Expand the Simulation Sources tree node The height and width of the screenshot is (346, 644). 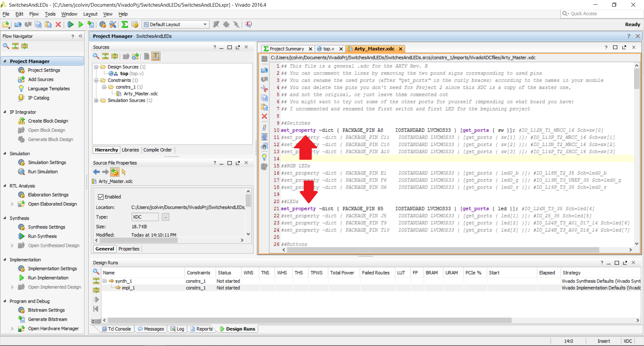tap(96, 100)
